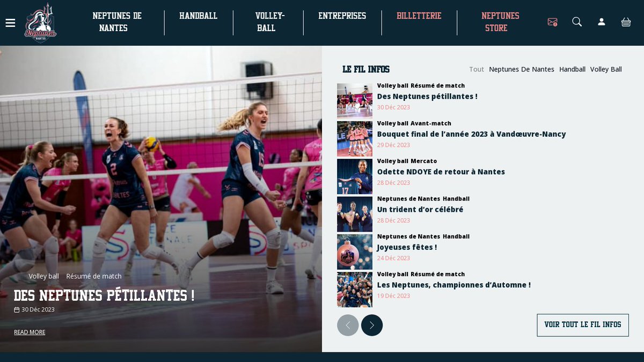Open article Bouquet final de l'année 2023

point(471,134)
